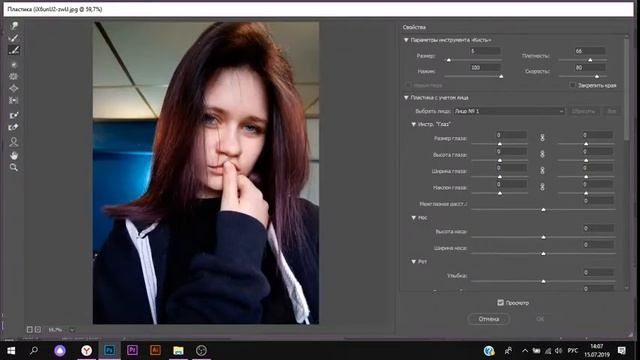Select the Pucker tool
This screenshot has height=360, width=640.
[14, 76]
